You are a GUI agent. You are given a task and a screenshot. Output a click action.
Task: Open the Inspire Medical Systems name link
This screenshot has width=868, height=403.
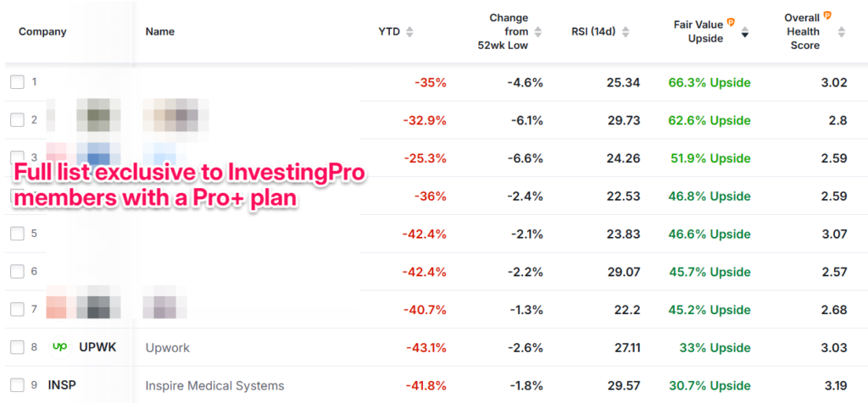click(214, 385)
